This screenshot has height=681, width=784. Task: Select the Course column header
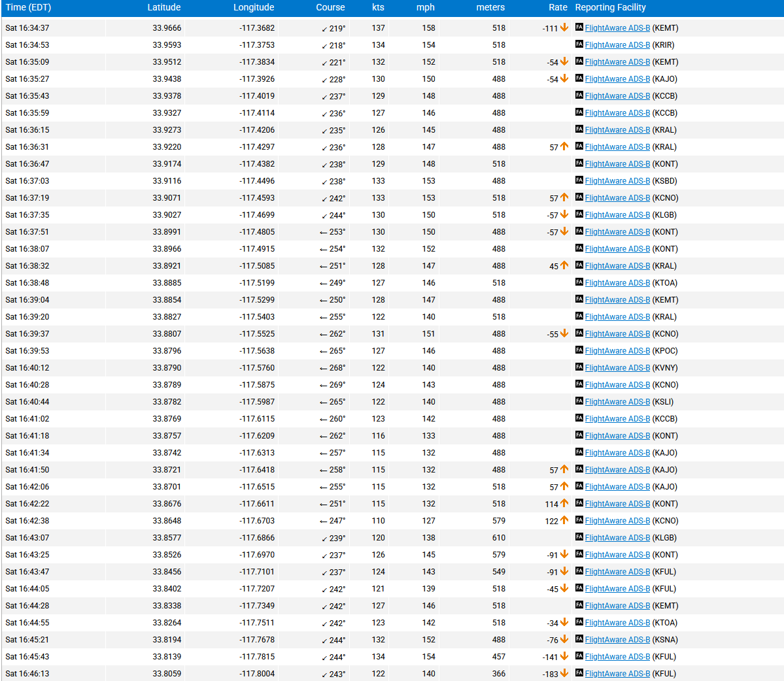[x=330, y=7]
